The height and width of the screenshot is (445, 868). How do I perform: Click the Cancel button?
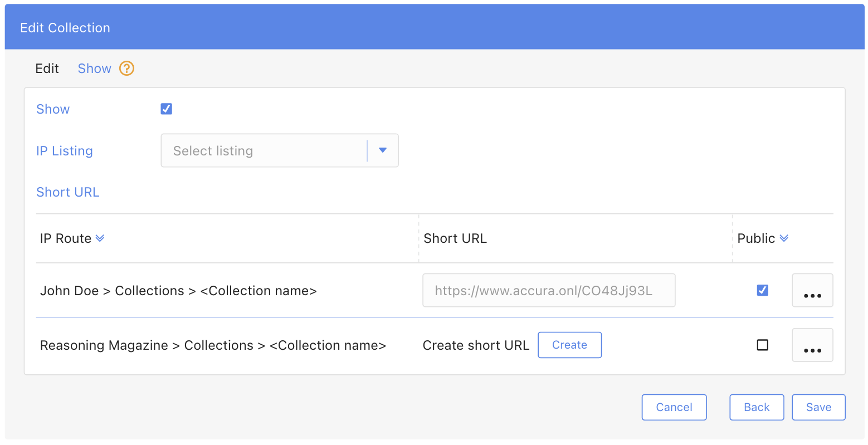click(x=674, y=407)
